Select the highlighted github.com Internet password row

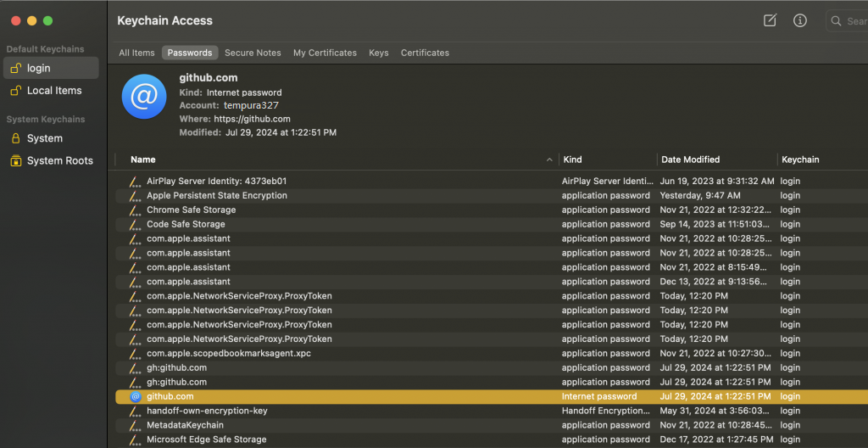pyautogui.click(x=492, y=396)
